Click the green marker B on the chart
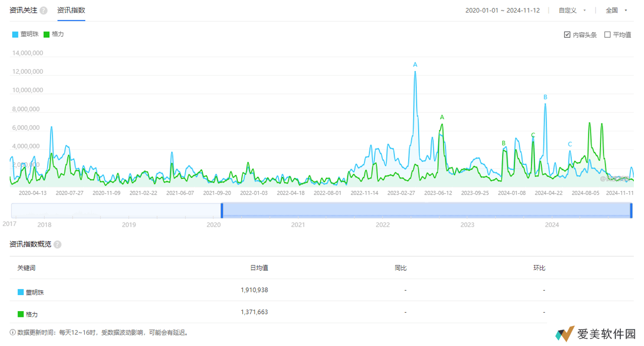 tap(503, 143)
